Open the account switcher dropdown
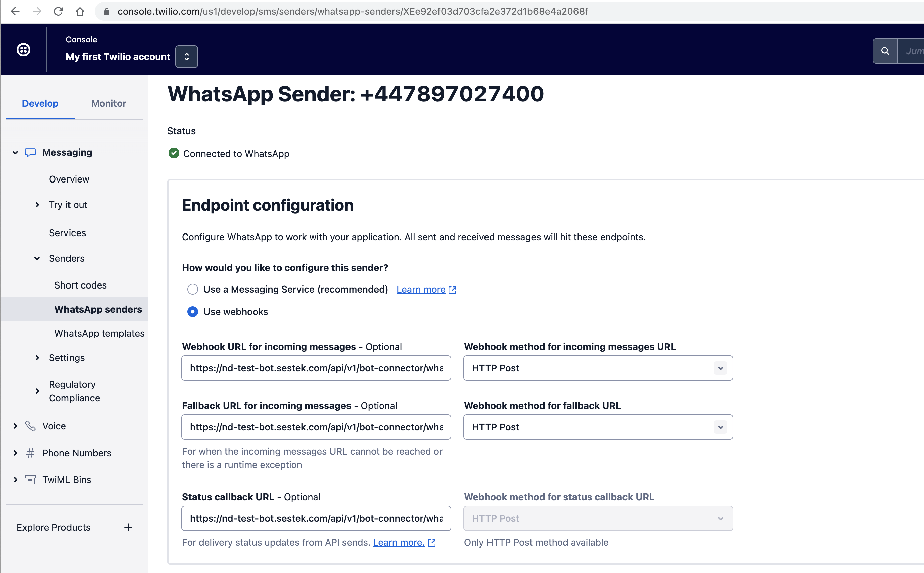 (187, 56)
